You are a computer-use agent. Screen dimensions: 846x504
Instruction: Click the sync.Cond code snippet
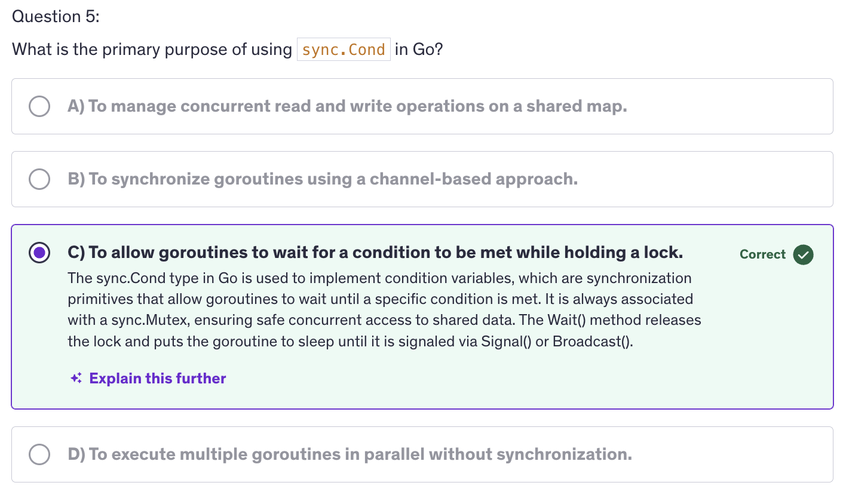tap(344, 49)
